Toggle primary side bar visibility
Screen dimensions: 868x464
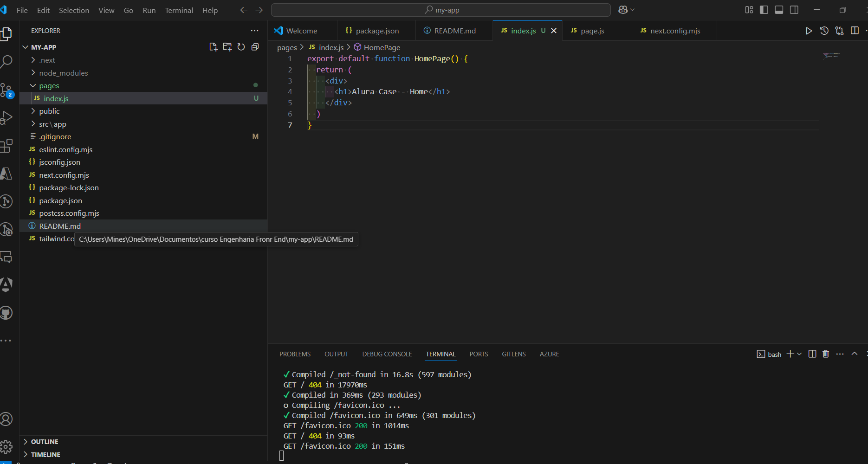pyautogui.click(x=764, y=10)
